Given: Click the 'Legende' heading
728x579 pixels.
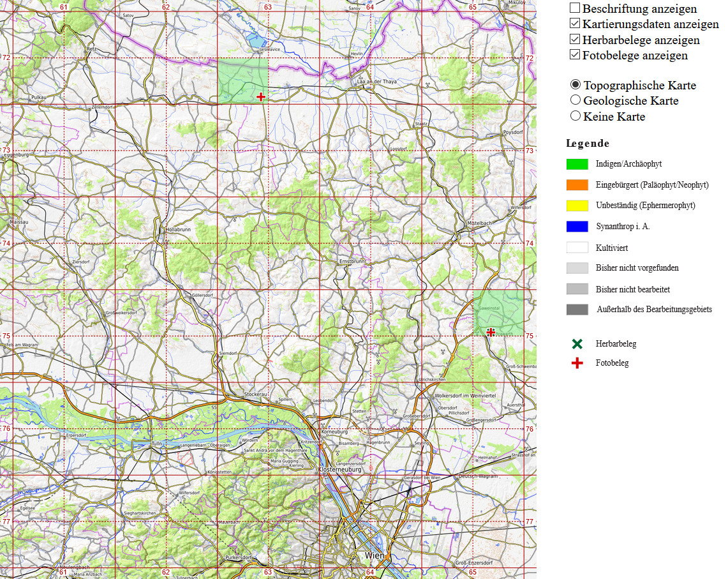Looking at the screenshot, I should point(588,143).
